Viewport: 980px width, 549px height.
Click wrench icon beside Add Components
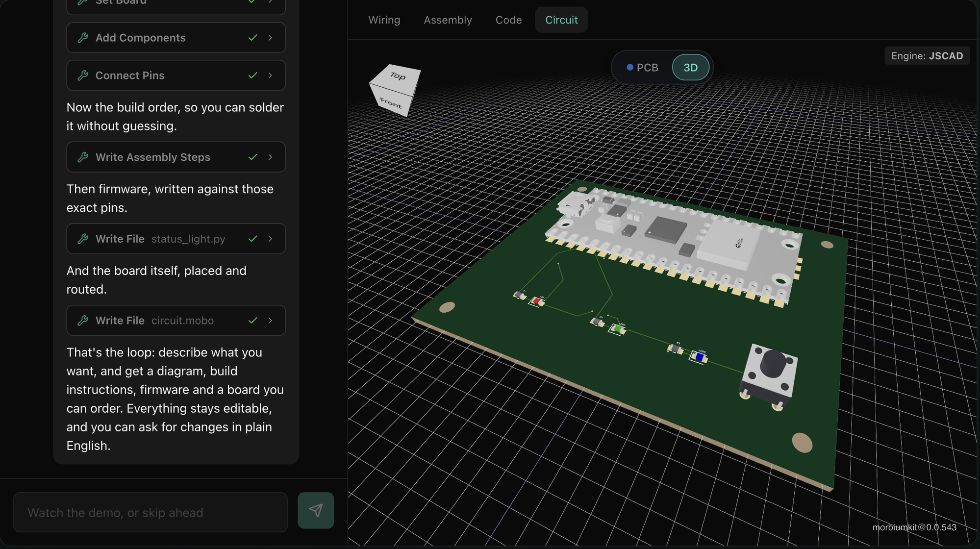point(83,38)
